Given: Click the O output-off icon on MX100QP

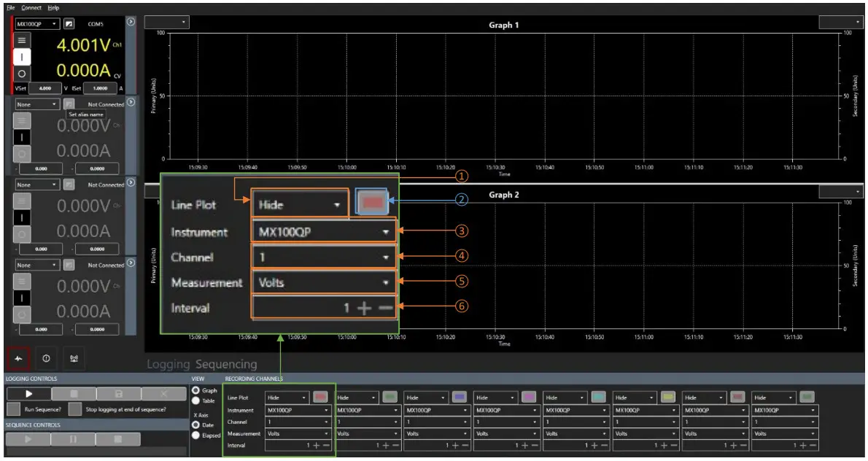Looking at the screenshot, I should tap(22, 73).
